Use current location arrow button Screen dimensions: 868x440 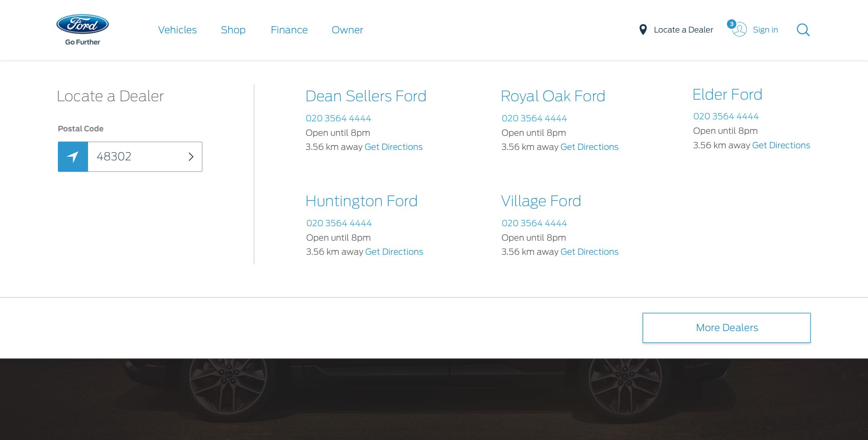[73, 157]
